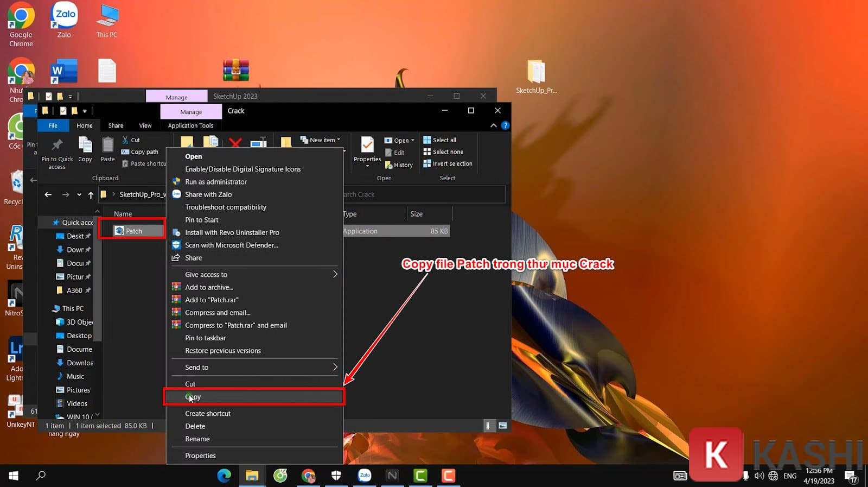This screenshot has height=487, width=868.
Task: Click the Search Crack input field
Action: tap(423, 194)
